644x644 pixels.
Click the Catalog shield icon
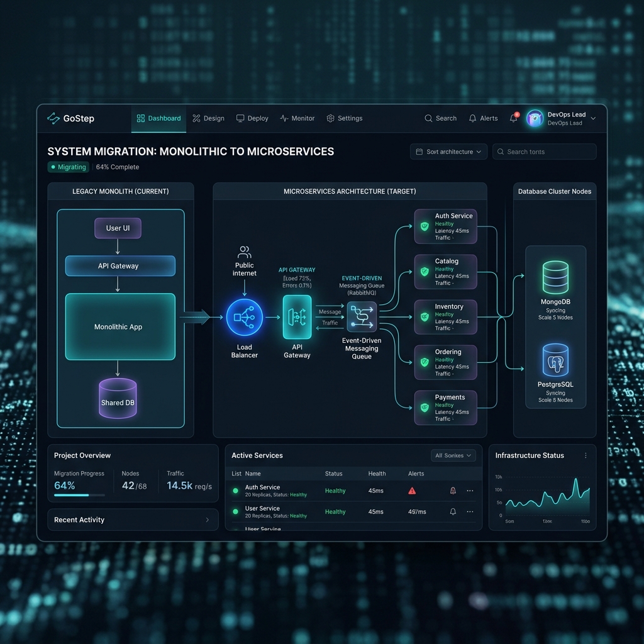click(425, 272)
